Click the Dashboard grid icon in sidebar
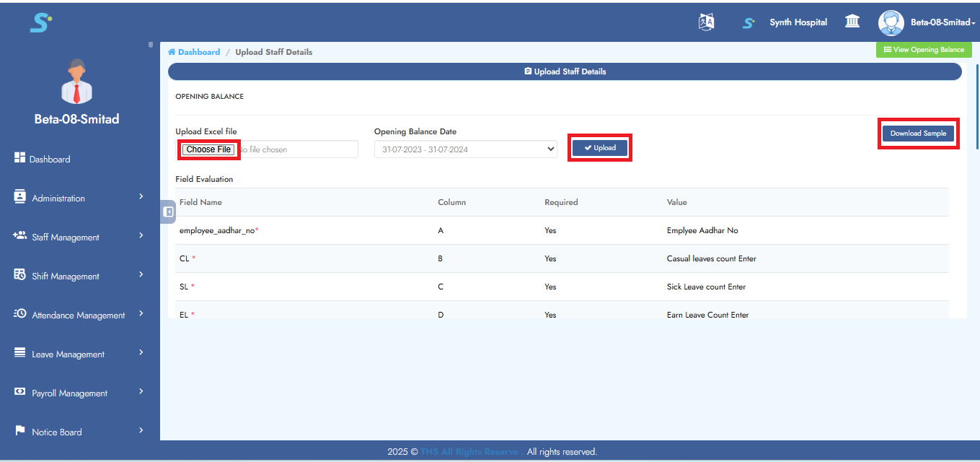Screen dimensions: 980x462 (20, 158)
